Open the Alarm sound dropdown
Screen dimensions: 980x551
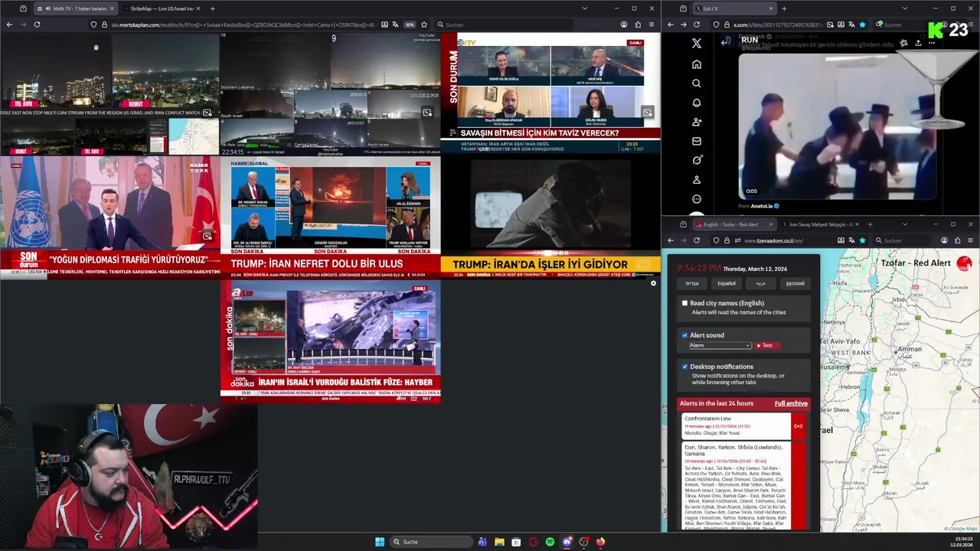pos(720,345)
